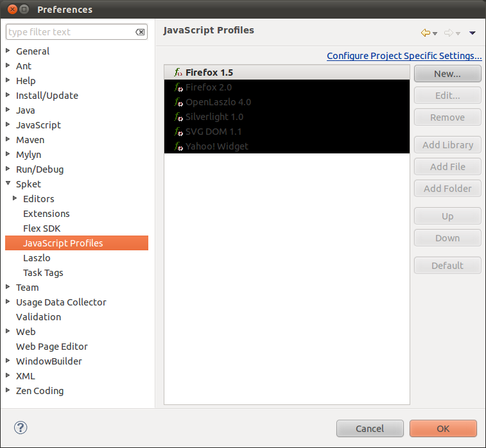This screenshot has height=448, width=486.
Task: Select Task Tags preference page
Action: point(43,273)
